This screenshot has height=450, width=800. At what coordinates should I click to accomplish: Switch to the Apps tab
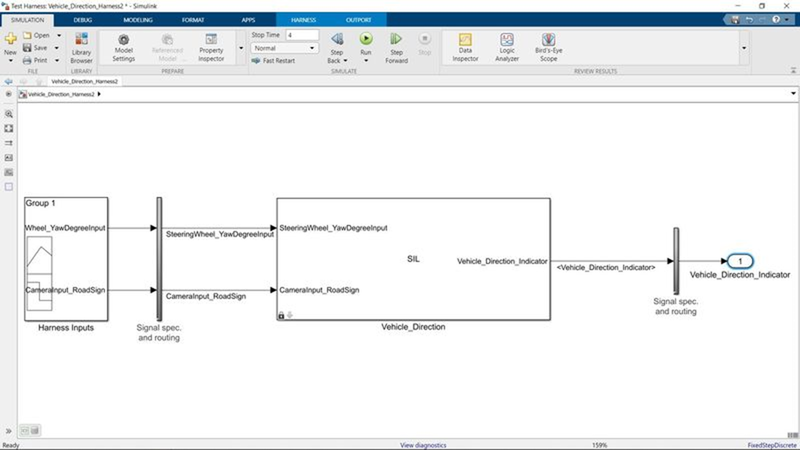(x=248, y=20)
